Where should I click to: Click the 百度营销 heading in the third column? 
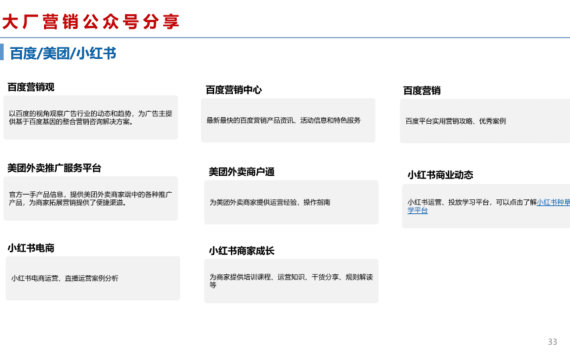pos(422,90)
